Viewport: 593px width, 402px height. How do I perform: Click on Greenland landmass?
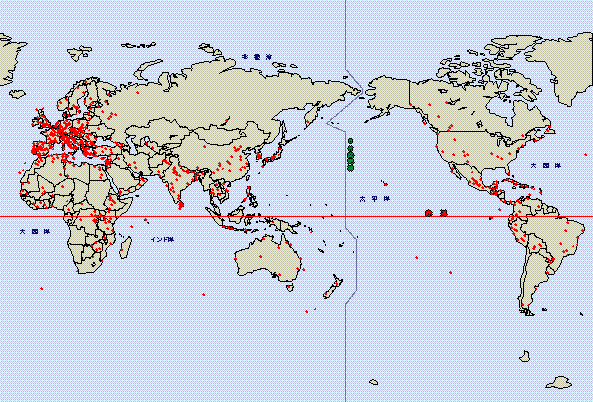coord(565,64)
